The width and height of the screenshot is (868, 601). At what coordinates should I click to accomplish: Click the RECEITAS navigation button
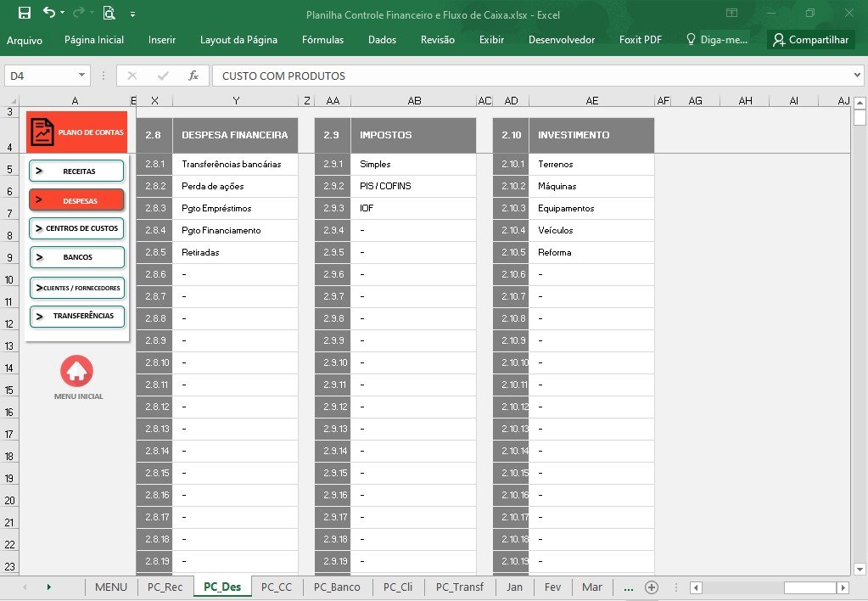pos(76,171)
